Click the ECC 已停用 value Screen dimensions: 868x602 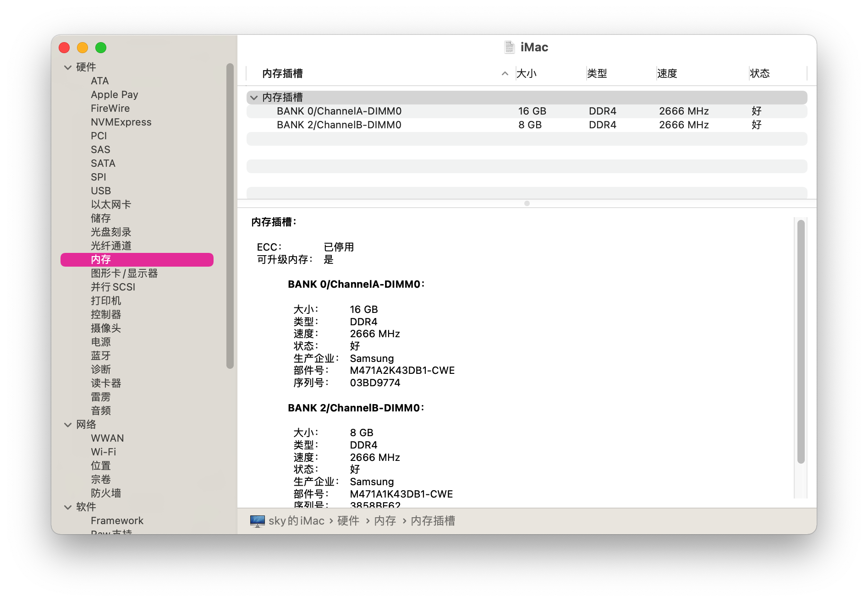[339, 247]
